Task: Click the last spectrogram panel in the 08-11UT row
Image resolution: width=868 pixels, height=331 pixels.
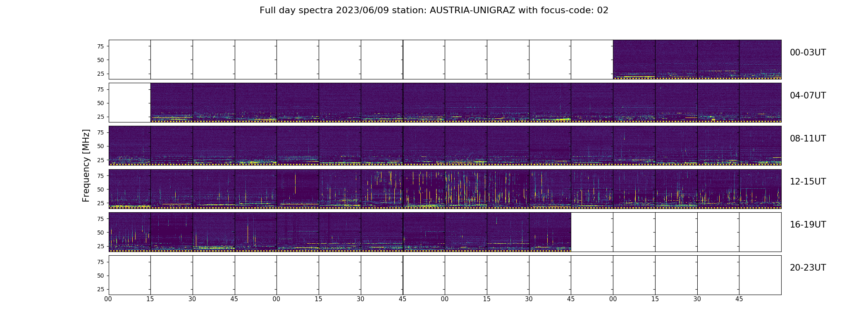Action: [x=760, y=146]
